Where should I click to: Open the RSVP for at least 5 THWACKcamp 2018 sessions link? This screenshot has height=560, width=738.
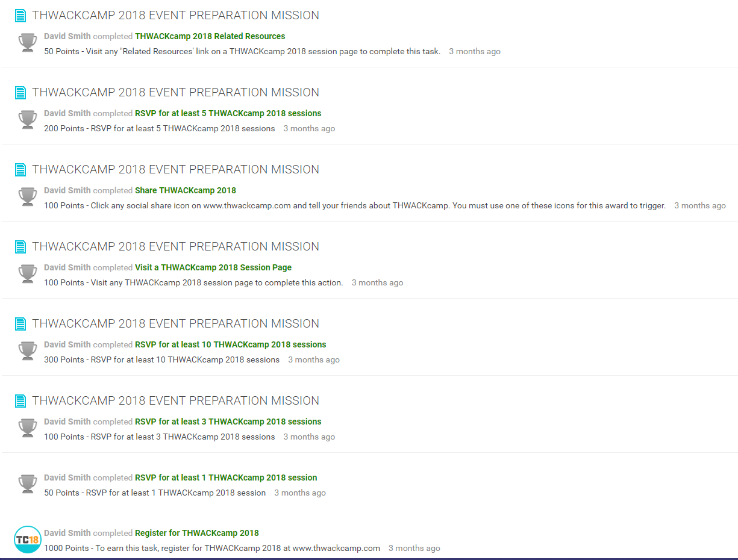pyautogui.click(x=228, y=113)
